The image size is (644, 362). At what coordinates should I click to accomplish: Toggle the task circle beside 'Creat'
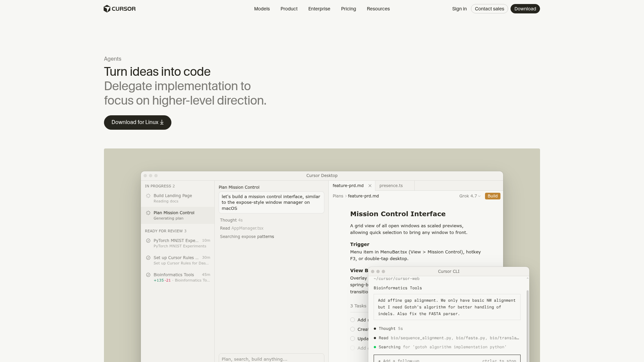(x=353, y=329)
